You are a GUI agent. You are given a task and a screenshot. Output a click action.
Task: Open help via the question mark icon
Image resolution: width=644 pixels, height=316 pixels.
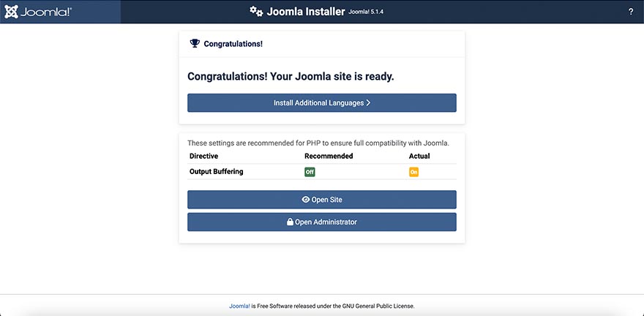tap(631, 12)
